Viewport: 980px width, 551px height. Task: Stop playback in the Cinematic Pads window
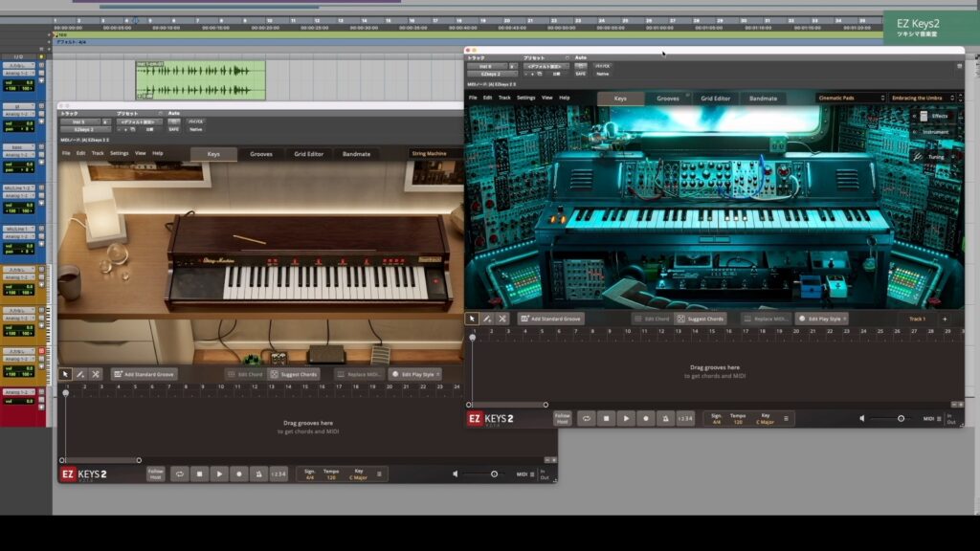tap(606, 418)
